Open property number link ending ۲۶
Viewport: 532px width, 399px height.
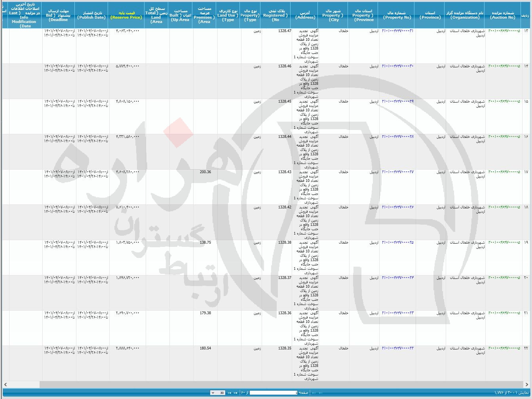click(397, 207)
